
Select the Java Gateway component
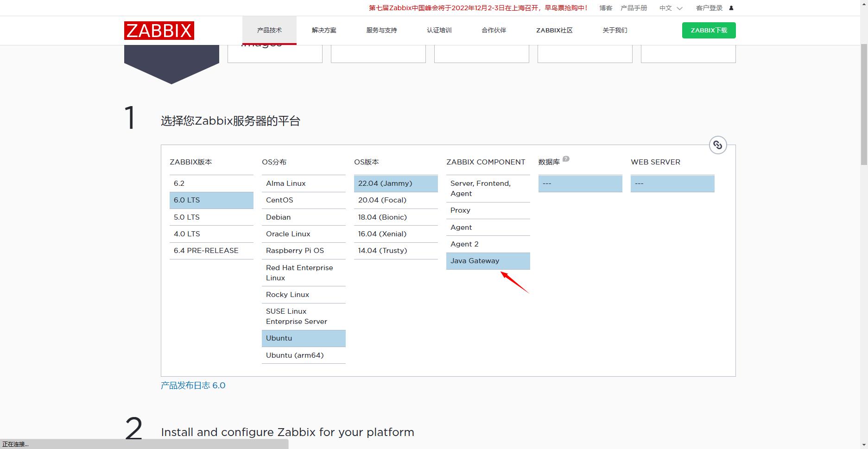[488, 261]
